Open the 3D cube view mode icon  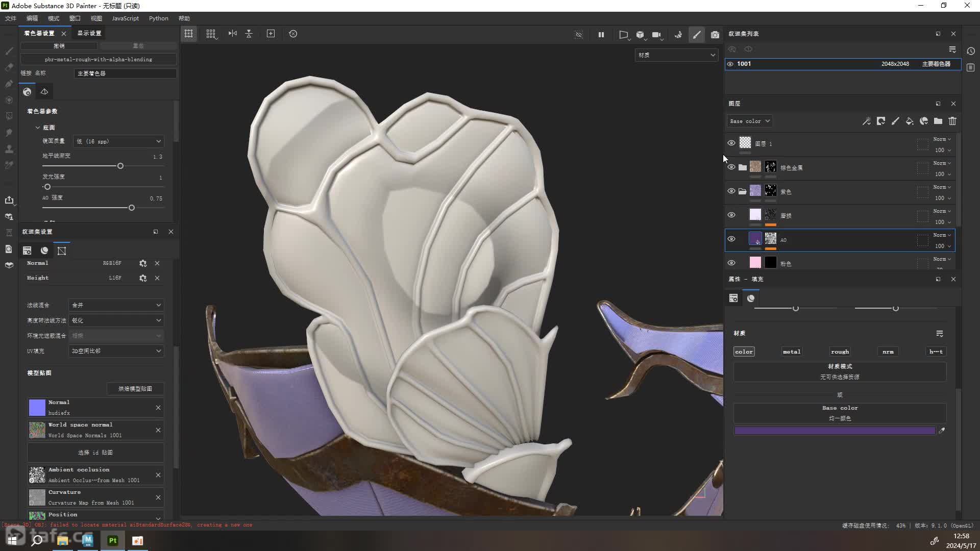[x=640, y=35]
